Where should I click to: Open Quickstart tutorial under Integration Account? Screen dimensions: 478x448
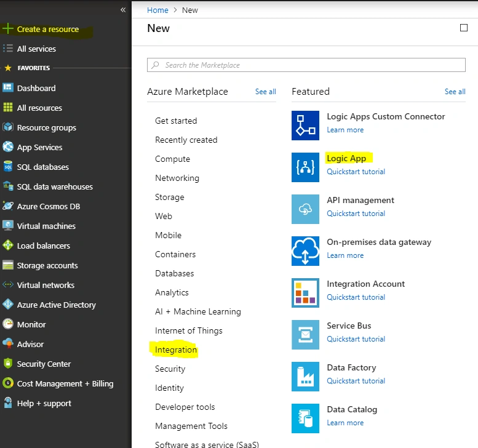pyautogui.click(x=356, y=297)
